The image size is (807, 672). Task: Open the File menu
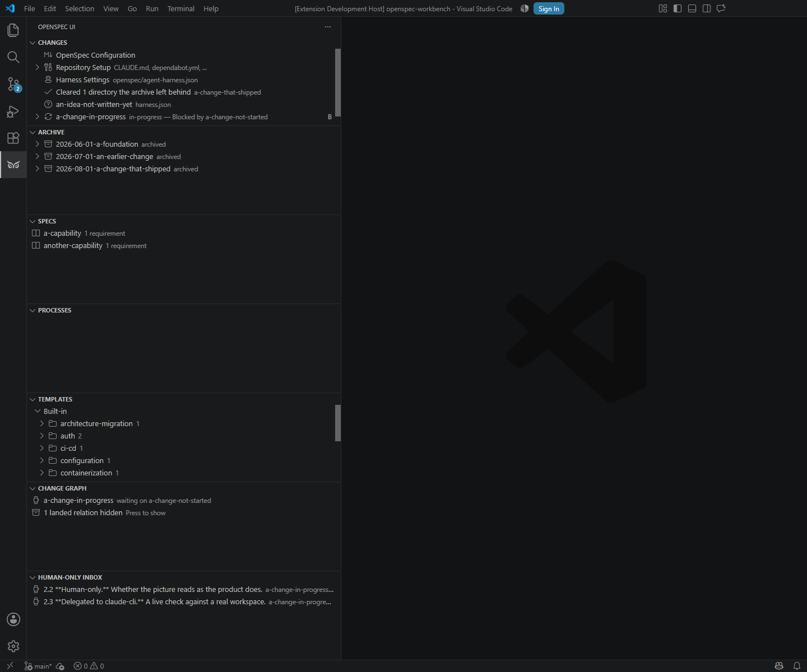coord(30,8)
